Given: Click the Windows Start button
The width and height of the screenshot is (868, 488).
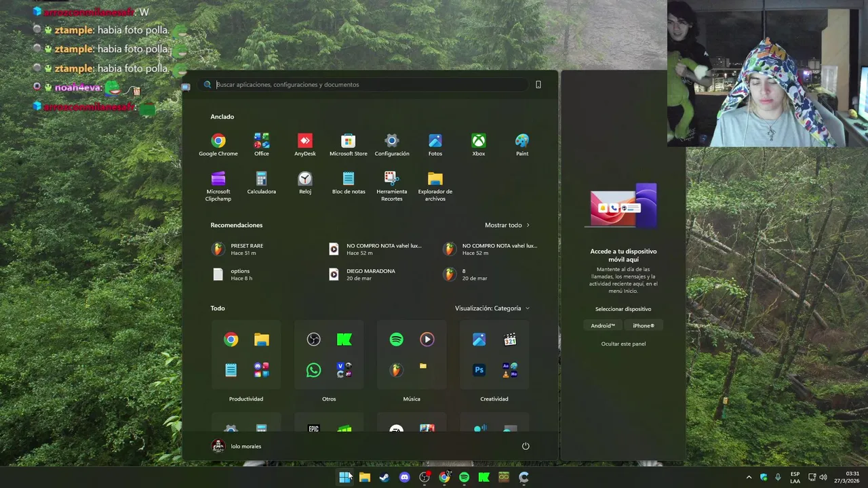Looking at the screenshot, I should (345, 477).
